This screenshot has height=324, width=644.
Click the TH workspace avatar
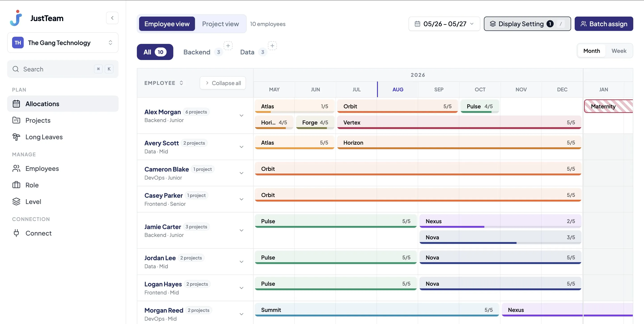[18, 43]
